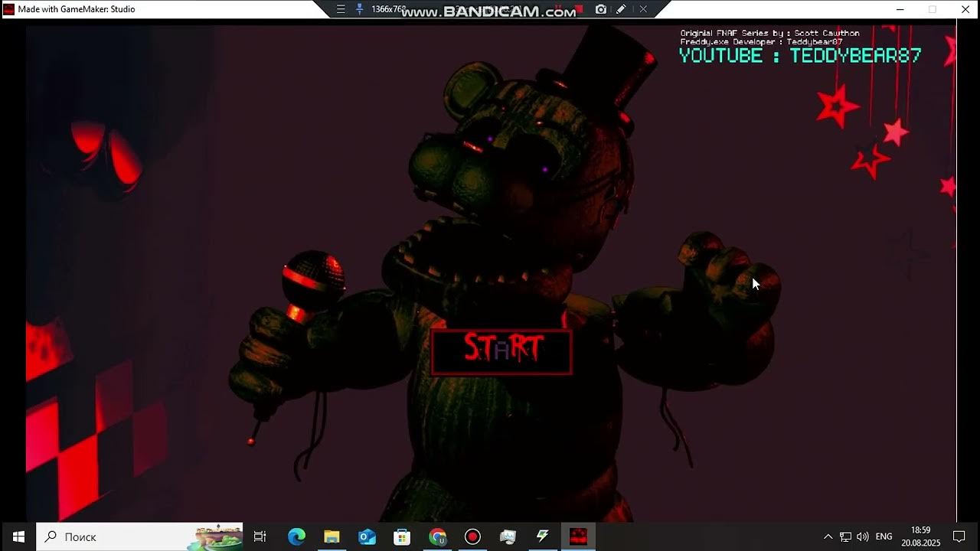
Task: Open Google Chrome from the taskbar
Action: [437, 536]
